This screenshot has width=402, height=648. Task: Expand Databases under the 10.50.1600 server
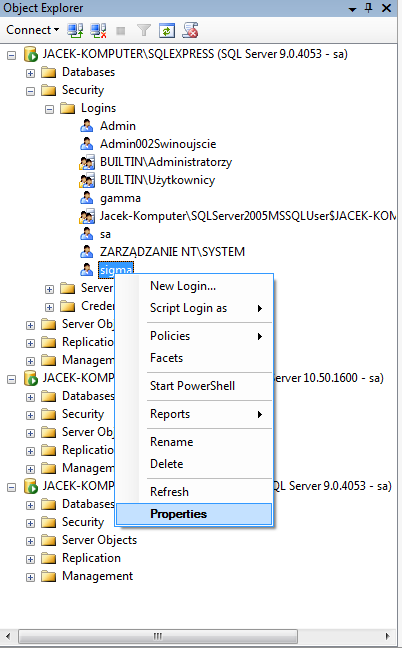click(x=30, y=397)
